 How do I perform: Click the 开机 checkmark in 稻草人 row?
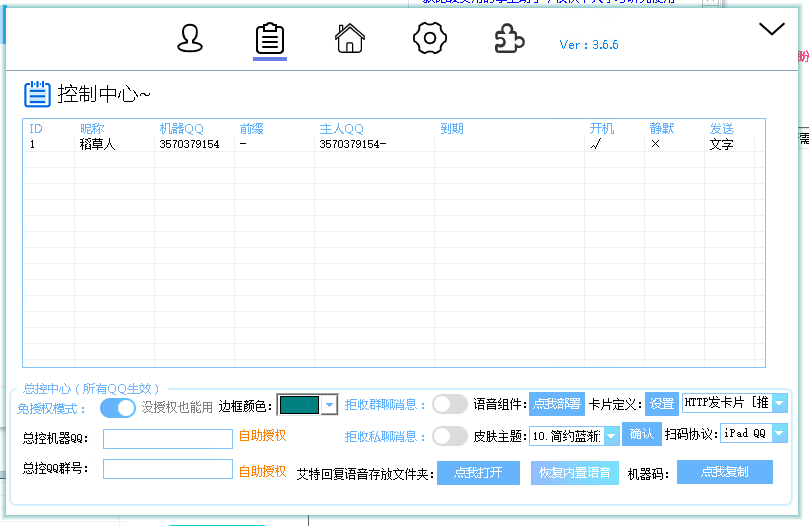(596, 144)
